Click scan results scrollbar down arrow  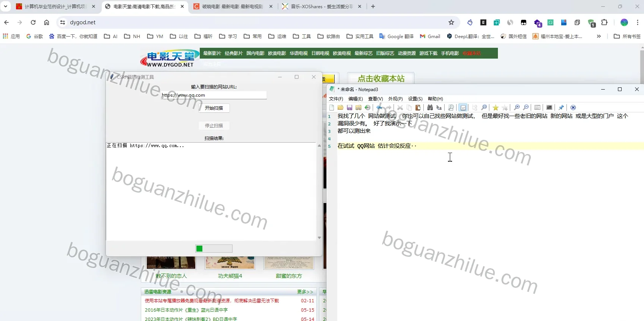(x=319, y=238)
